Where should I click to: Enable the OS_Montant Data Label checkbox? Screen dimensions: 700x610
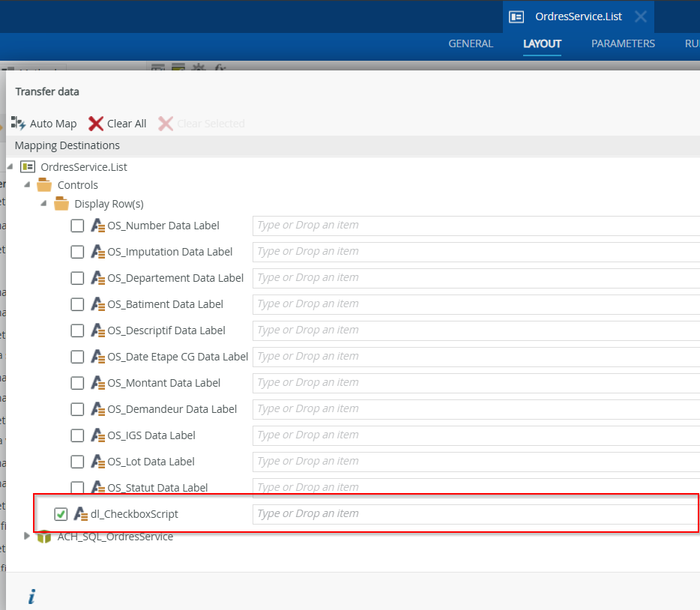click(x=77, y=383)
